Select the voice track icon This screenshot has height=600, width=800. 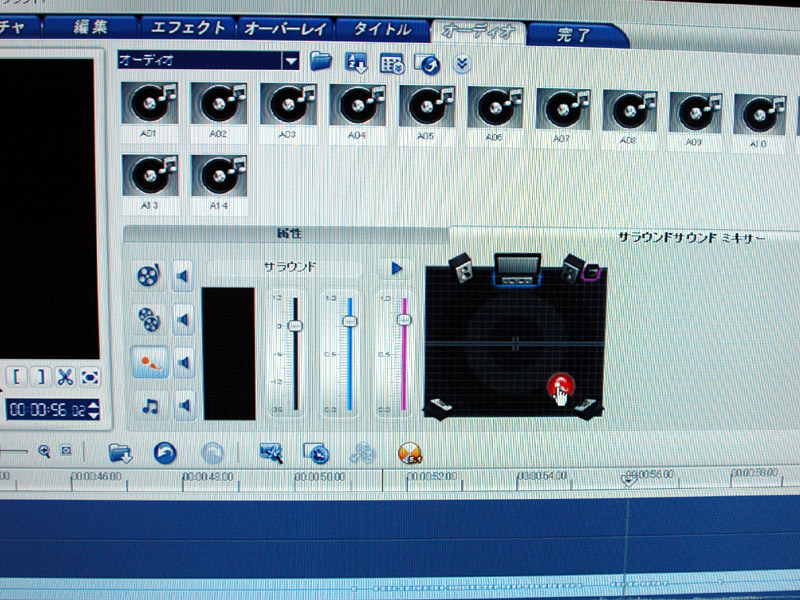(150, 362)
